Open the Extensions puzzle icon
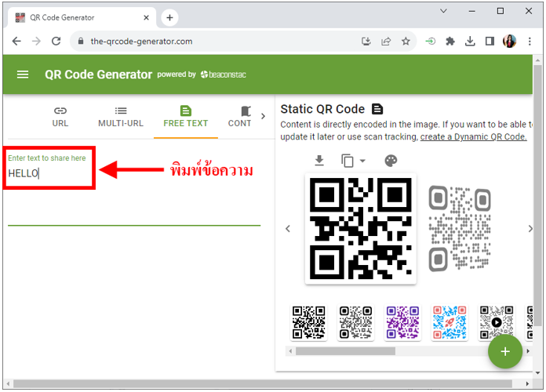Viewport: 546px width, 392px height. (x=450, y=42)
